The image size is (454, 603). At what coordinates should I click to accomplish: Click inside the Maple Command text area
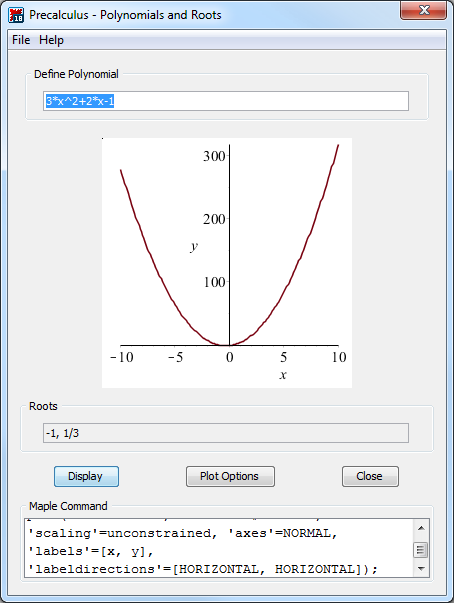(x=219, y=548)
